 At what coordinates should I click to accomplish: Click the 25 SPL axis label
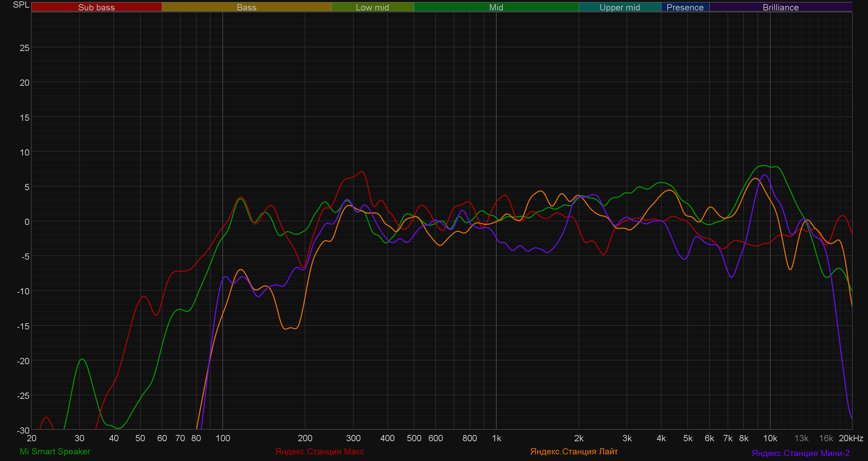pyautogui.click(x=24, y=48)
